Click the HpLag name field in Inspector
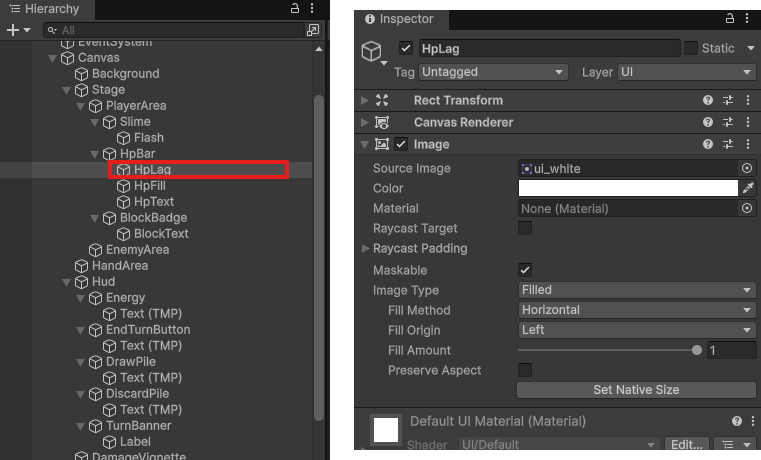761x460 pixels. 549,49
